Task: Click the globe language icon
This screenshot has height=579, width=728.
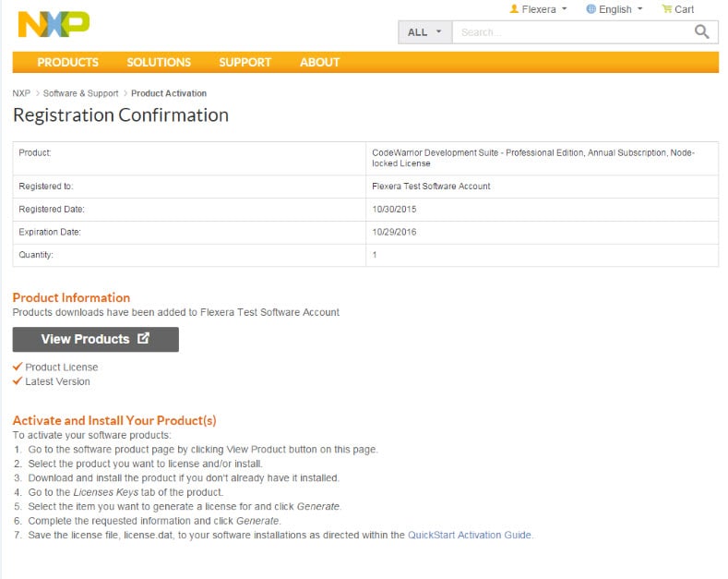Action: [591, 9]
